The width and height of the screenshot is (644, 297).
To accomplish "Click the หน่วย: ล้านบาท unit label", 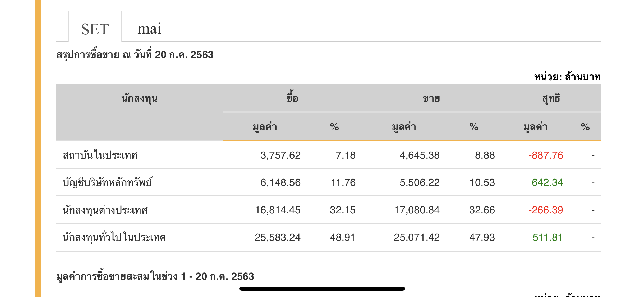I will click(x=567, y=77).
